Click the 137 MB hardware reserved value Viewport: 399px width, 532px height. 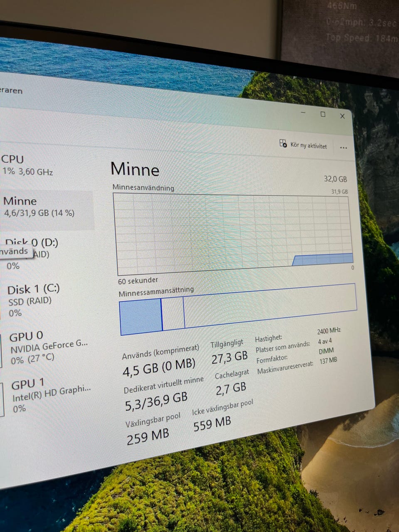[328, 361]
